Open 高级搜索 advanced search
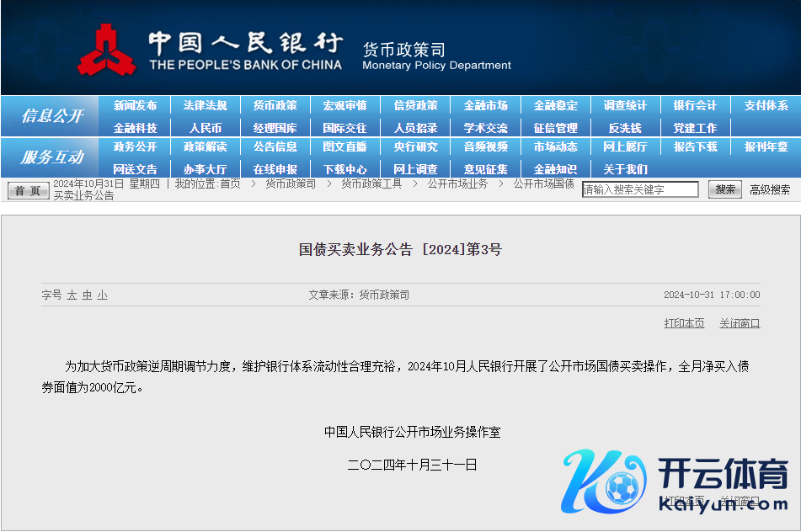This screenshot has height=532, width=801. (x=769, y=190)
